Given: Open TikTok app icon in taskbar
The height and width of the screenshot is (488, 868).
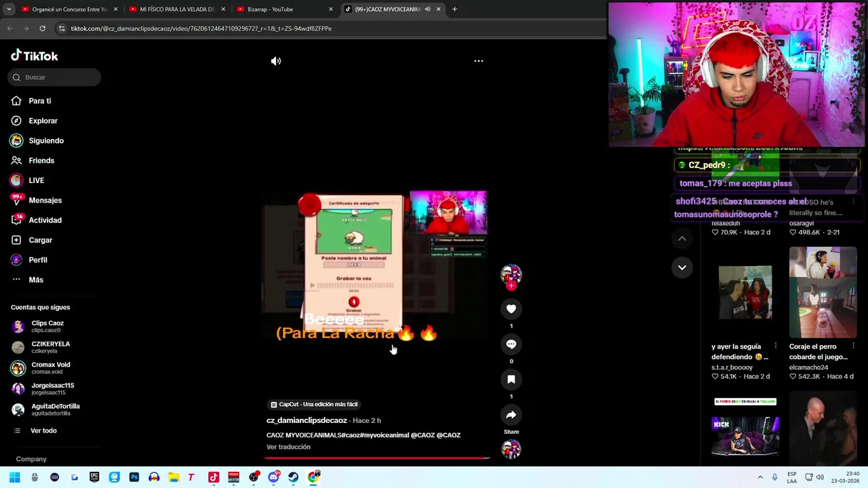Looking at the screenshot, I should pos(214,477).
